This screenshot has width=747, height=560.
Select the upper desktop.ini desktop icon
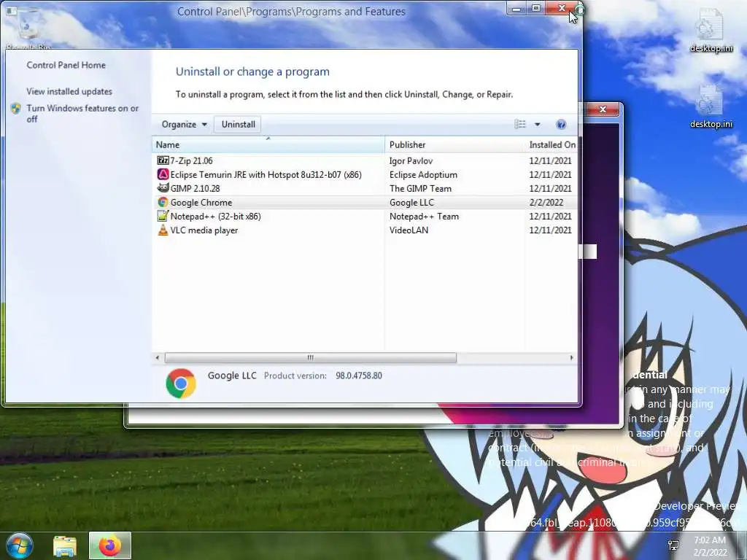[x=711, y=29]
